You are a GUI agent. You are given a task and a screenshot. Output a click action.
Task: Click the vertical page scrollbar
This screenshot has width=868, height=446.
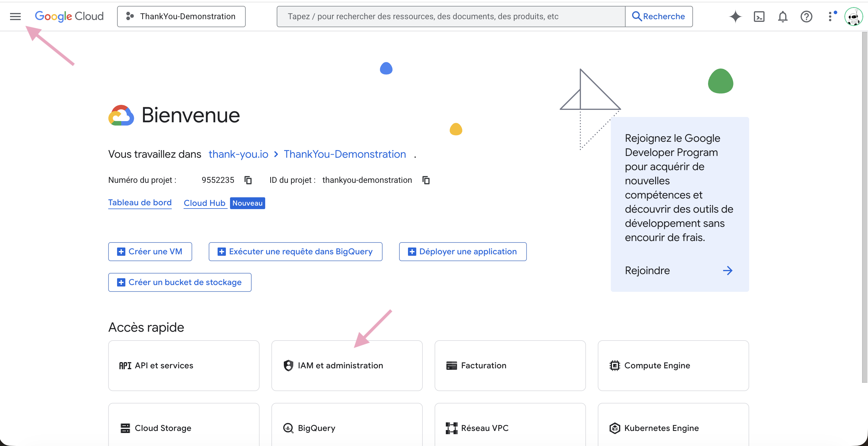tap(864, 207)
